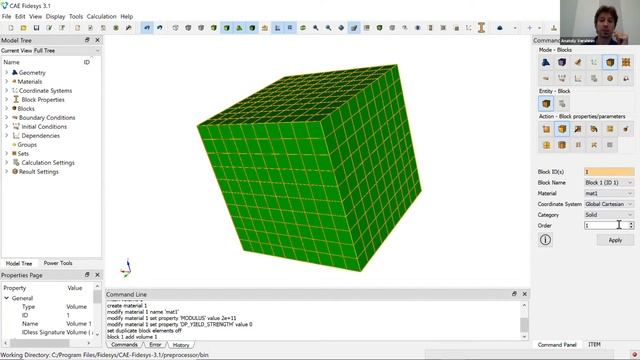Select Mesh mode icon in Command Panel
Screen dimensions: 640x360
point(562,62)
